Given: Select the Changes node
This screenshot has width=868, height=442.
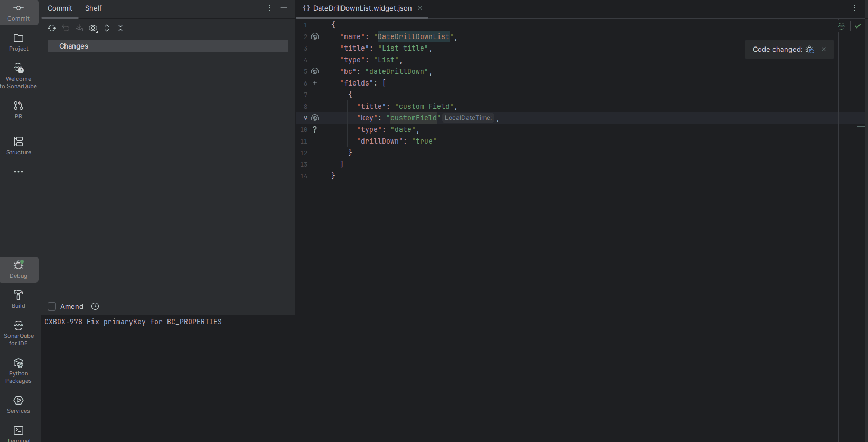Looking at the screenshot, I should pyautogui.click(x=168, y=46).
